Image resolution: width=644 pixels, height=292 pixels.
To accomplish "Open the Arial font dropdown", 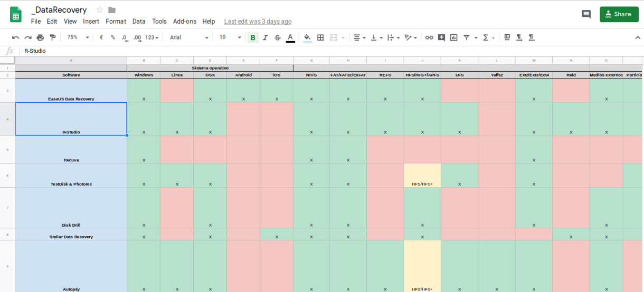I will pyautogui.click(x=189, y=37).
